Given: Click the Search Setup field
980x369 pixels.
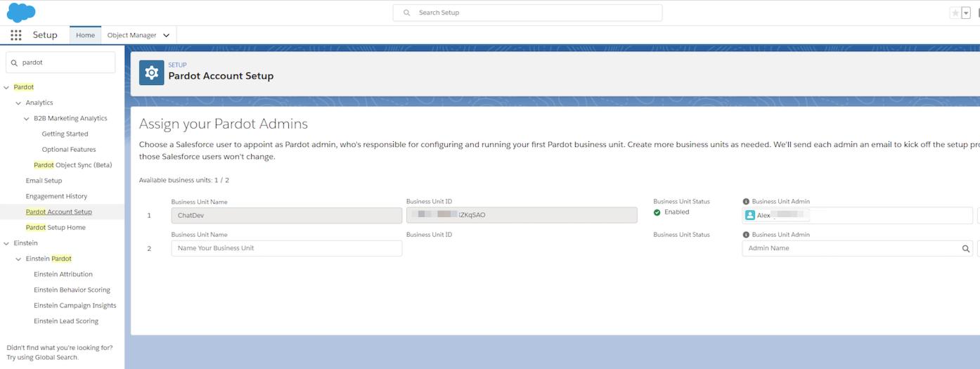Looking at the screenshot, I should pos(527,13).
